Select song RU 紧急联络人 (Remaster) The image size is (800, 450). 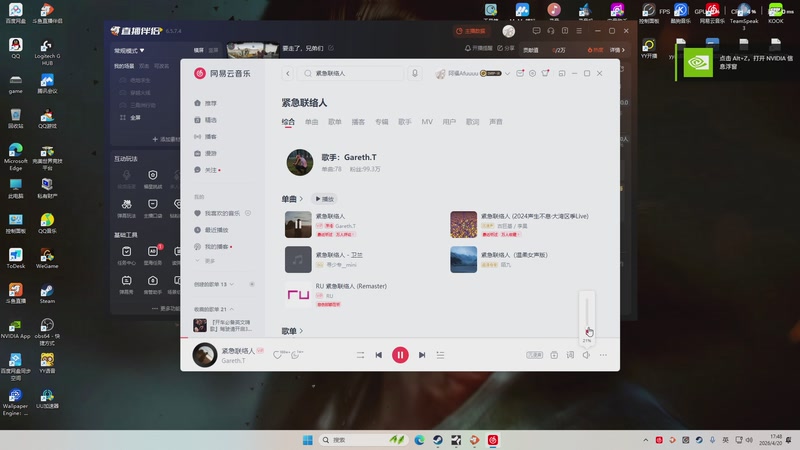coord(351,286)
